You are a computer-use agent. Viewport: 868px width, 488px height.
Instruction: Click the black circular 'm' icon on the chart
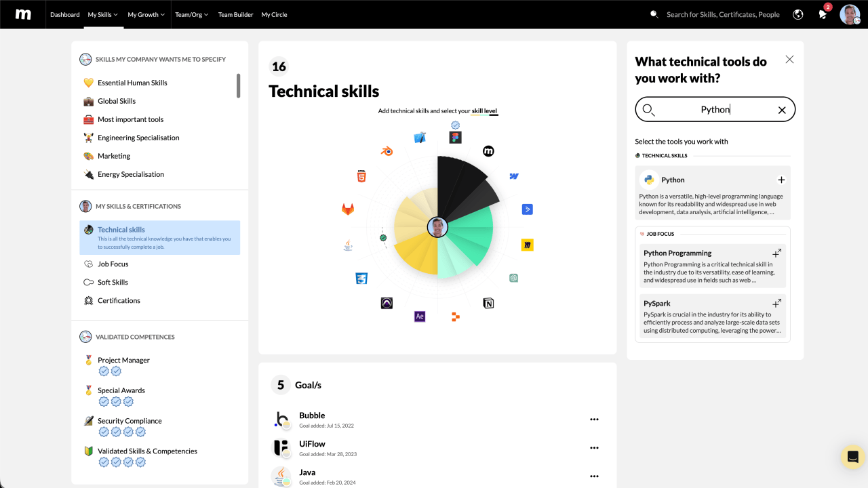(488, 151)
